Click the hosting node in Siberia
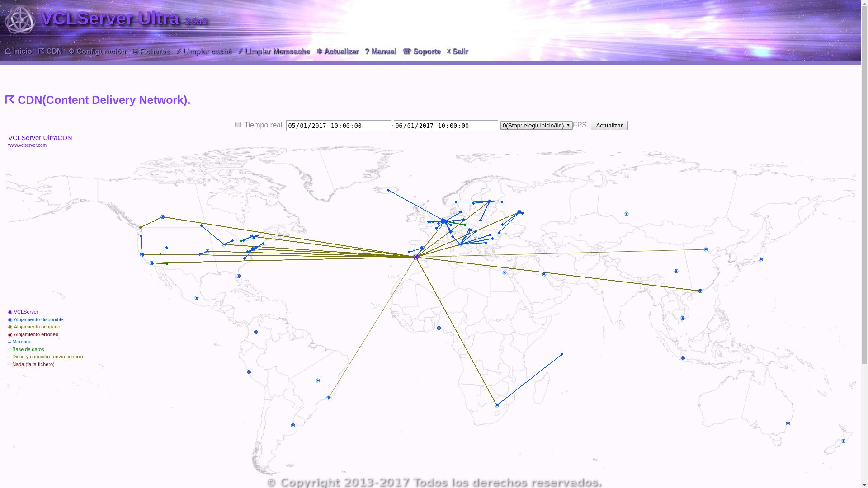868x488 pixels. click(x=627, y=214)
